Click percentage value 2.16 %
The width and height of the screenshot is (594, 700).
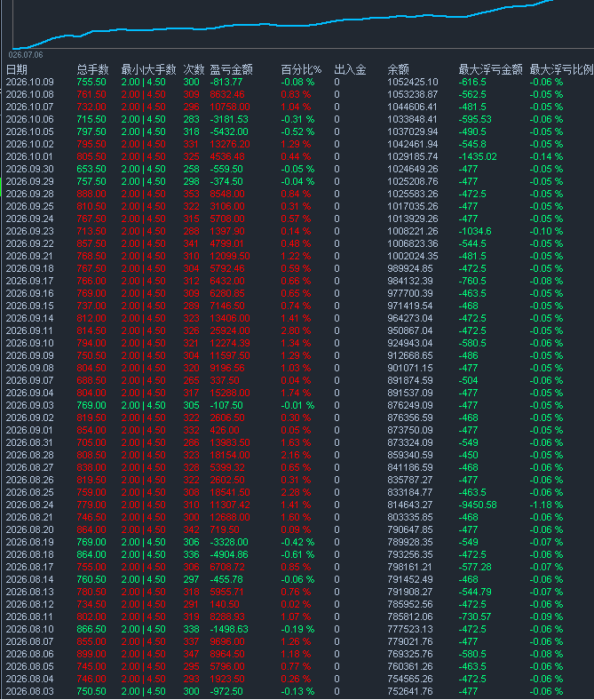coord(296,455)
